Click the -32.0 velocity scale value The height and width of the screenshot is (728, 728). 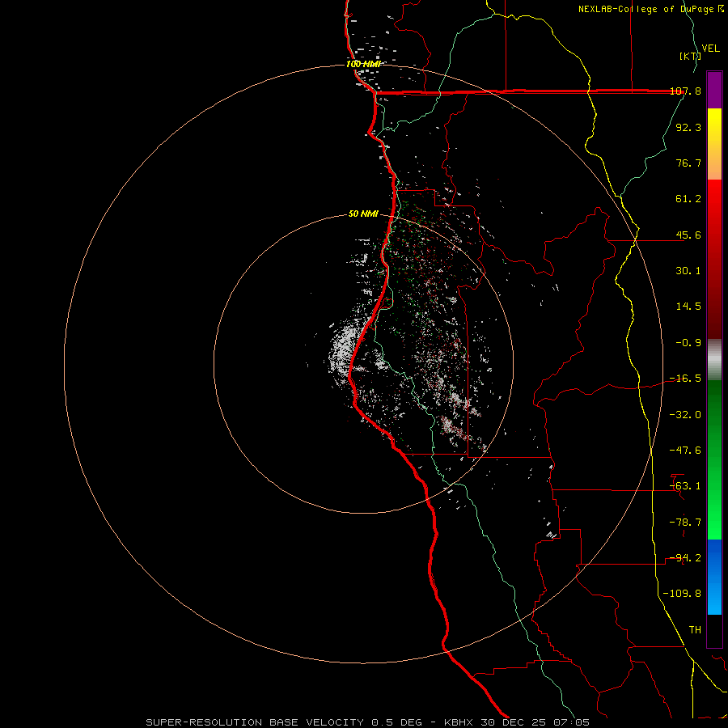click(685, 415)
